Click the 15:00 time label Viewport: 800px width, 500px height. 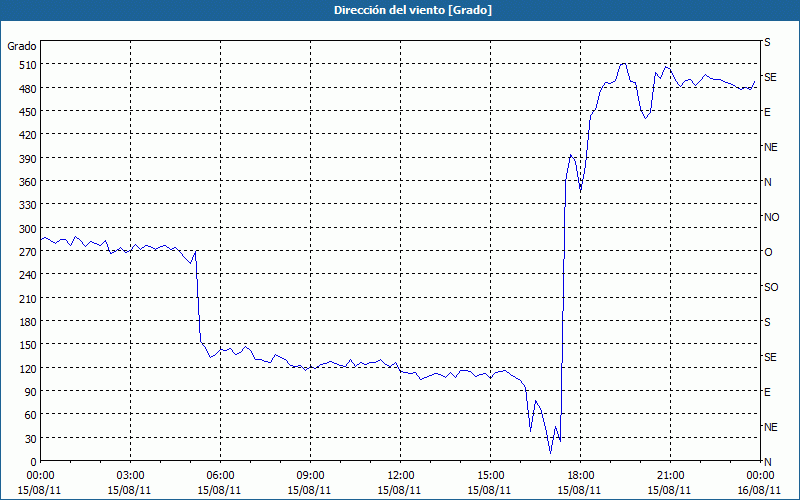pyautogui.click(x=490, y=476)
